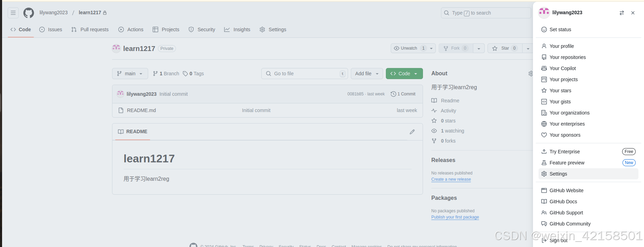Open GitHub Community menu item
This screenshot has height=247, width=644.
pos(588,224)
